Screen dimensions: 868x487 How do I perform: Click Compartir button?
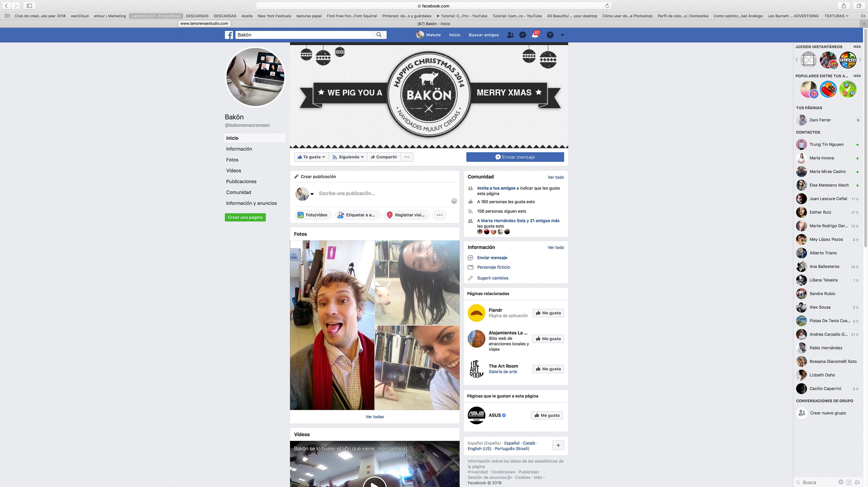384,157
